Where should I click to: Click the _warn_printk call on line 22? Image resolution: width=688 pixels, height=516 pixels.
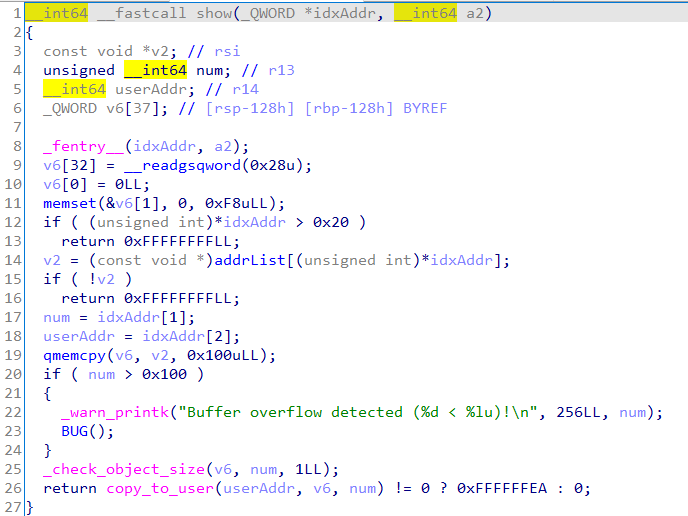click(x=115, y=412)
